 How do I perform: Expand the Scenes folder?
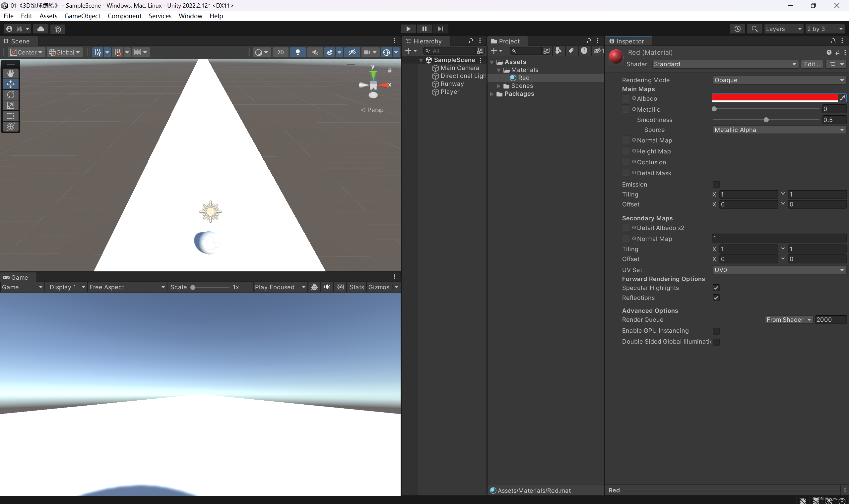click(498, 86)
